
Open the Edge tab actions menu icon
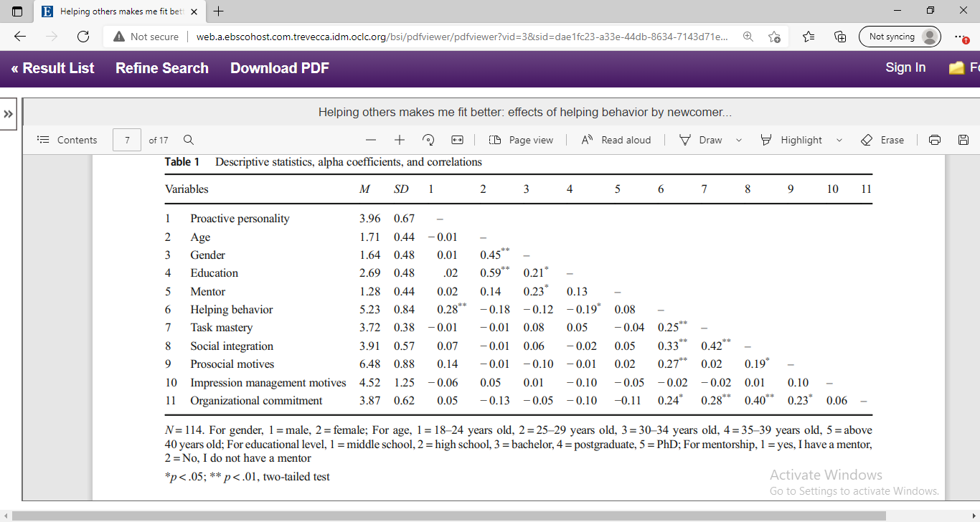point(17,11)
